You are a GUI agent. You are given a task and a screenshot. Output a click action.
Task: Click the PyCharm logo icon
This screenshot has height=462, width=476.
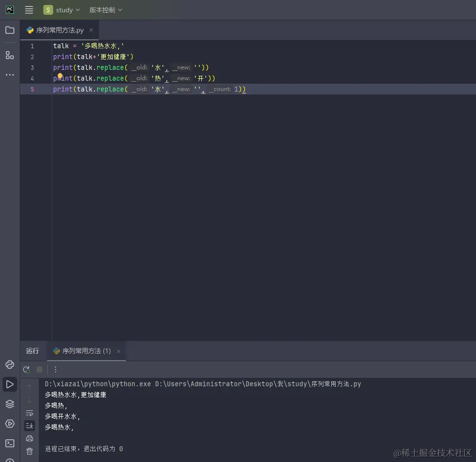pos(10,10)
